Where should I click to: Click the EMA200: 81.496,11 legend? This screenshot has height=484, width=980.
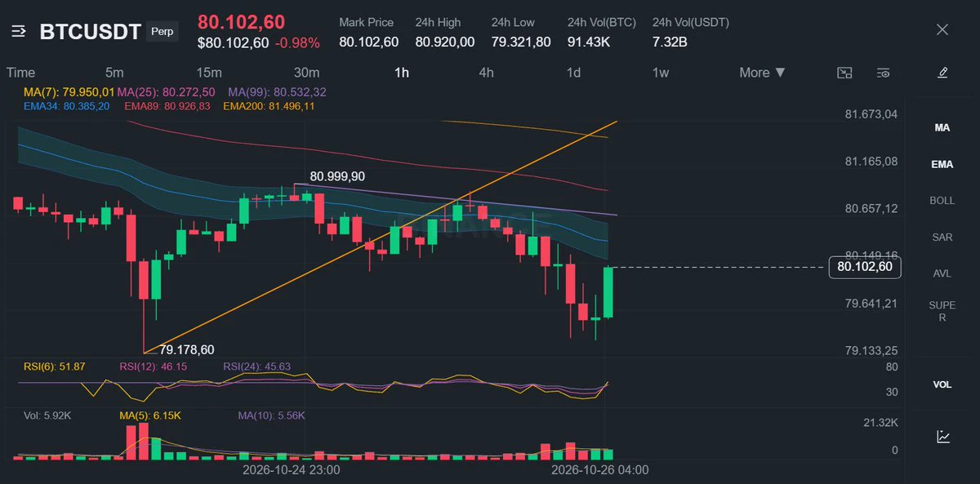click(269, 106)
